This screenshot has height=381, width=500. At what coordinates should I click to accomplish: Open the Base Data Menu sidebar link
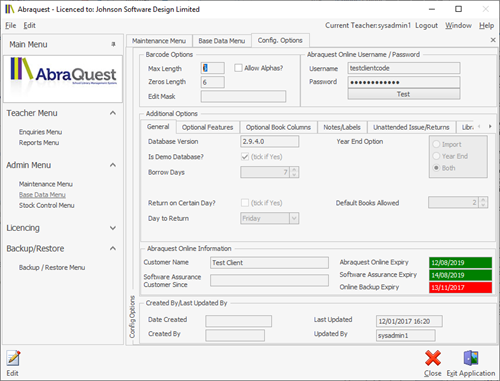[x=42, y=195]
